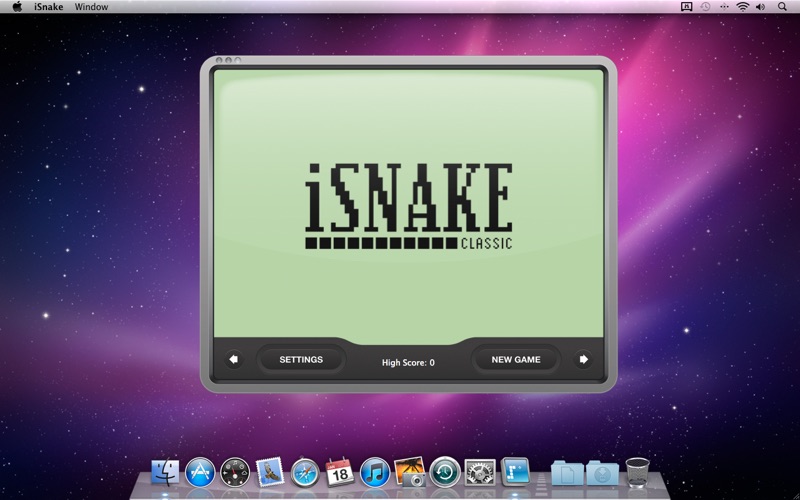Click the display-shaped menu bar icon
800x500 pixels.
[687, 7]
